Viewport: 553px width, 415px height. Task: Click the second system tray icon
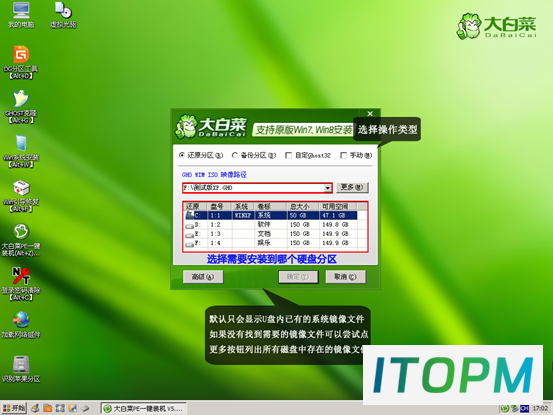click(515, 409)
